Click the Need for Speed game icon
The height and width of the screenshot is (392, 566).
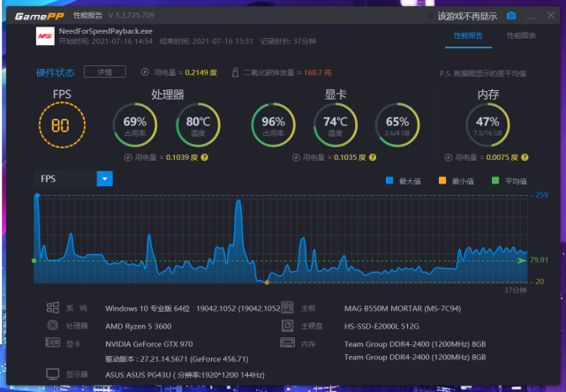point(45,36)
